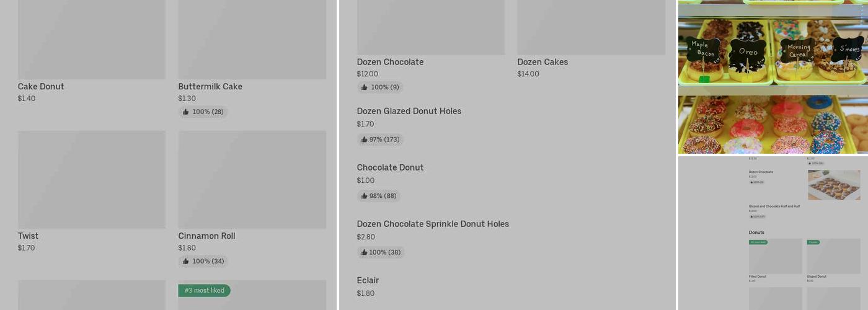Click the thumbs-up icon under Cinnamon Roll
This screenshot has width=868, height=310.
[185, 262]
